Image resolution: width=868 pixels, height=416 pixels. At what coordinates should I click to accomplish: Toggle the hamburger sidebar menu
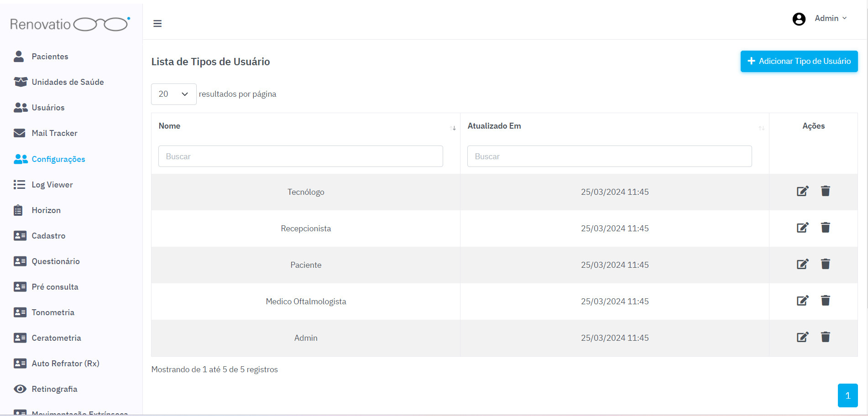[157, 24]
